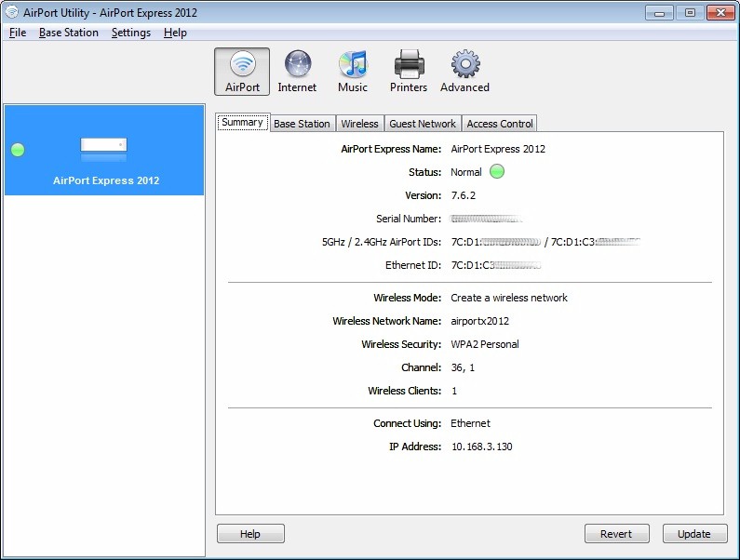Click the version value 7.6.2

[464, 195]
